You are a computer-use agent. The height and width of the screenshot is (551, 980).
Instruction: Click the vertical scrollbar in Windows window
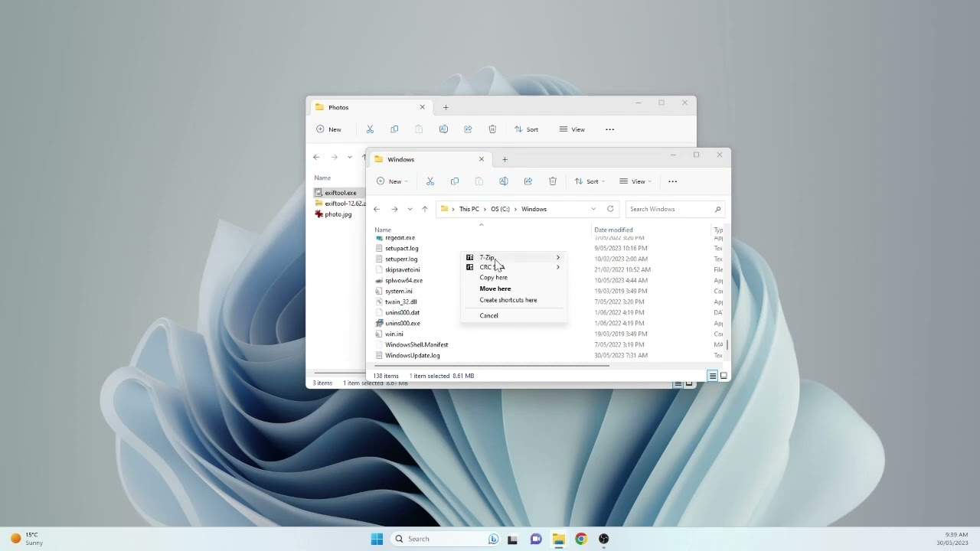[727, 345]
